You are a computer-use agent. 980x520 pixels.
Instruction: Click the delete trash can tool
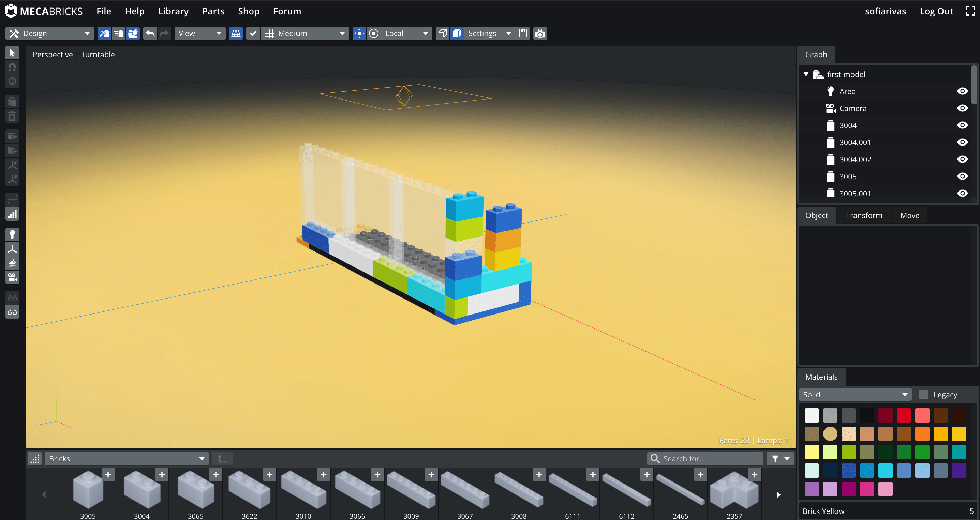[x=12, y=116]
